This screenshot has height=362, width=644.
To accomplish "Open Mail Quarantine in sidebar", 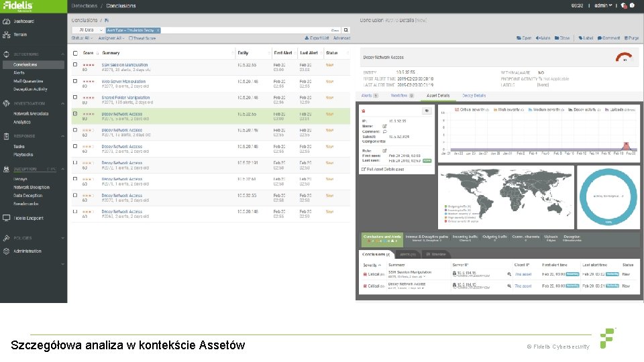I will pos(28,81).
